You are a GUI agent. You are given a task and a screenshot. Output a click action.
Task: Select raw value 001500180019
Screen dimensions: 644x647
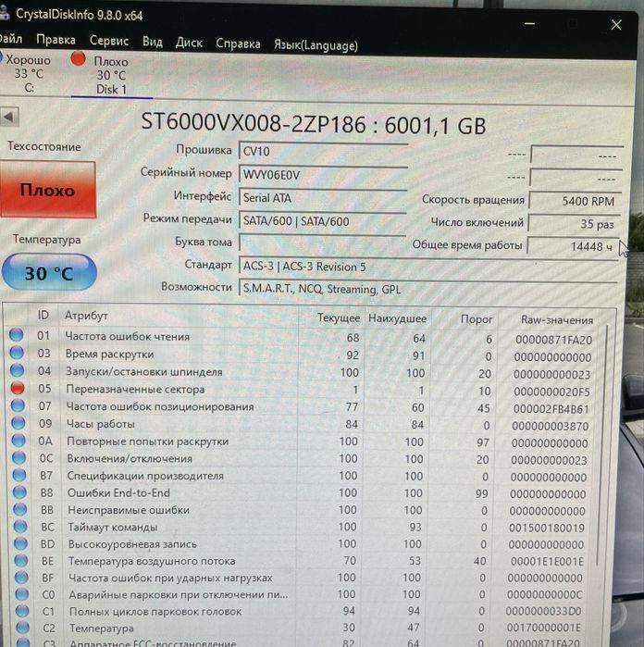point(547,528)
